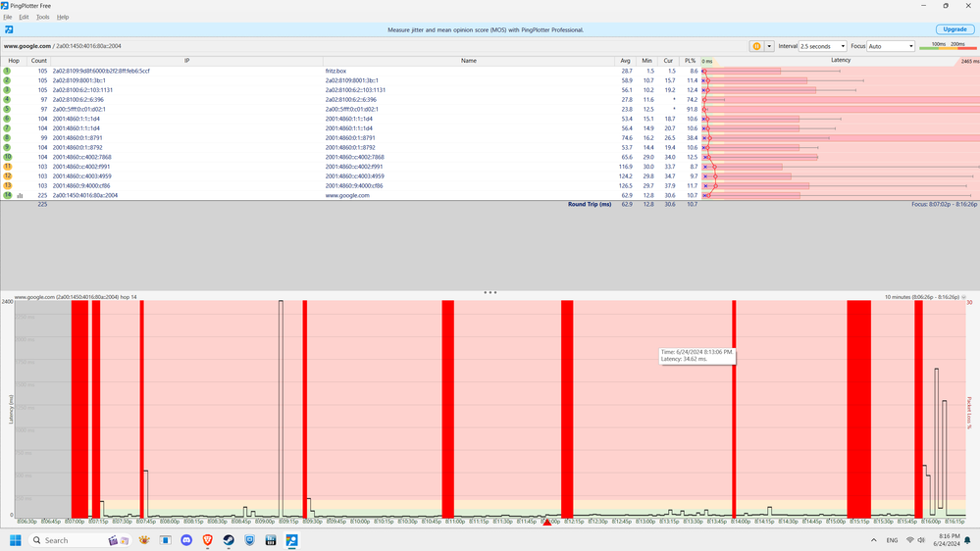Click the three-dot splitter handle above timeline
980x551 pixels.
(x=490, y=292)
